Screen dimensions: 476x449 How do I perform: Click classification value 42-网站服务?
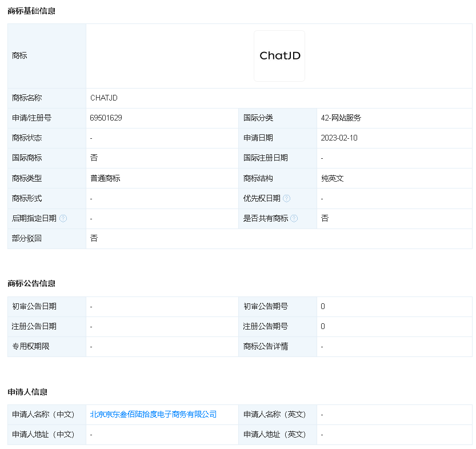click(342, 118)
